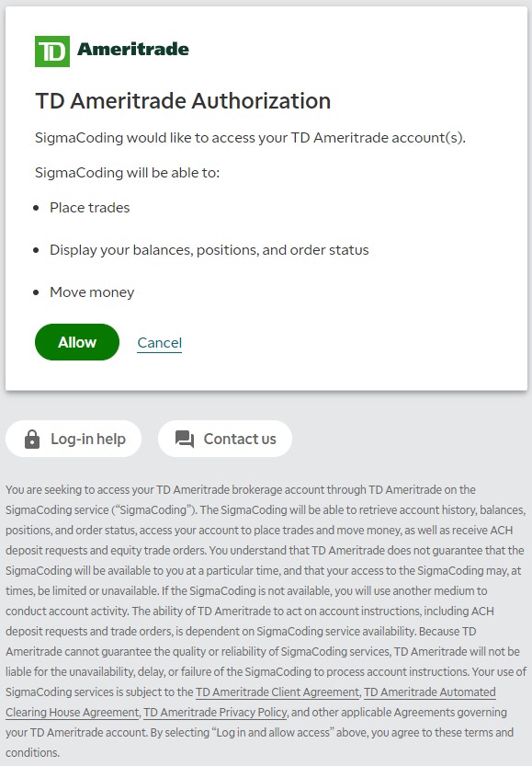This screenshot has width=532, height=766.
Task: Click the green TD logo square
Action: 52,51
